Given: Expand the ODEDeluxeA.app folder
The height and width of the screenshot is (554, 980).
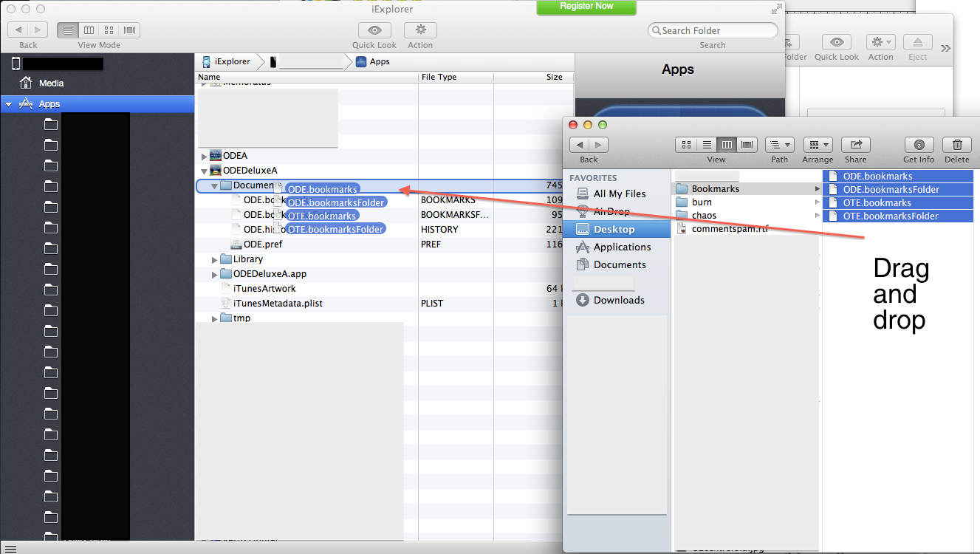Looking at the screenshot, I should coord(215,275).
